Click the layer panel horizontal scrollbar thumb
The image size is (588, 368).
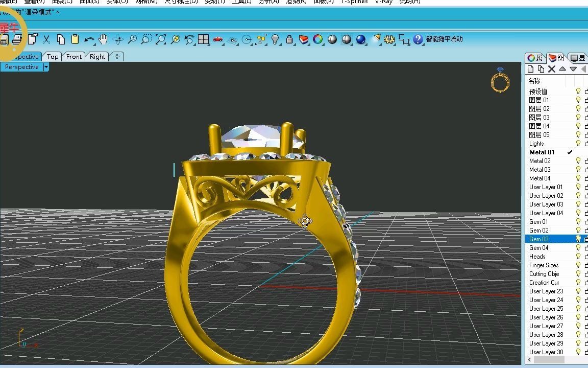pos(549,360)
